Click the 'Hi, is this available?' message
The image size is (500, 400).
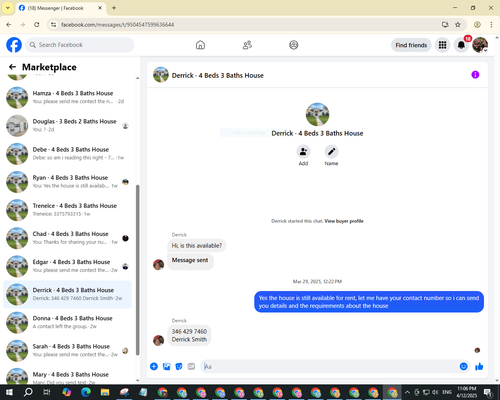(197, 246)
